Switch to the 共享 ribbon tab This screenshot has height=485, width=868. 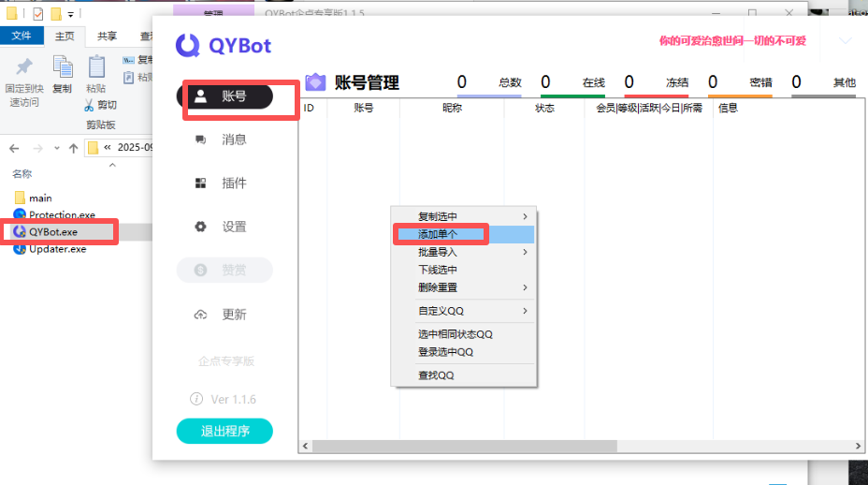108,37
